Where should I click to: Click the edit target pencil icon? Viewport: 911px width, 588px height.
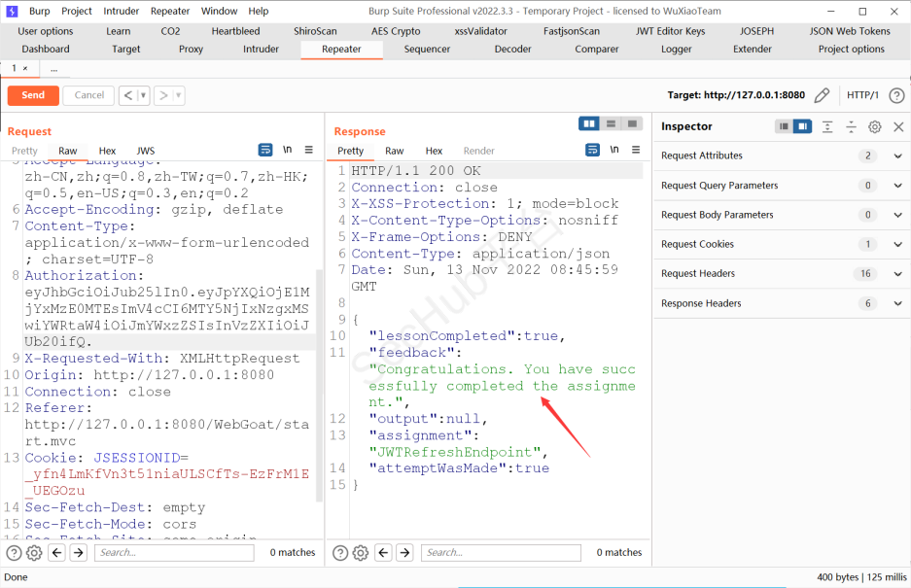pyautogui.click(x=822, y=95)
